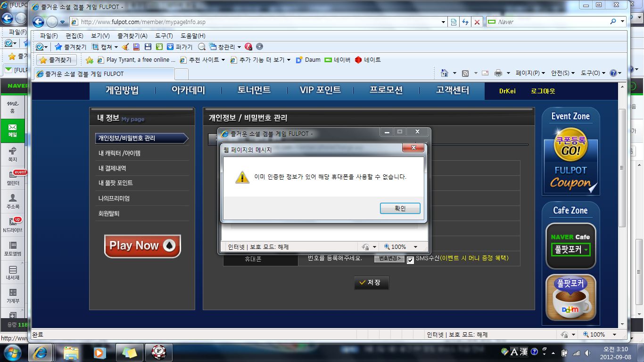This screenshot has width=644, height=362.
Task: Click the DrKei username link
Action: (x=507, y=91)
